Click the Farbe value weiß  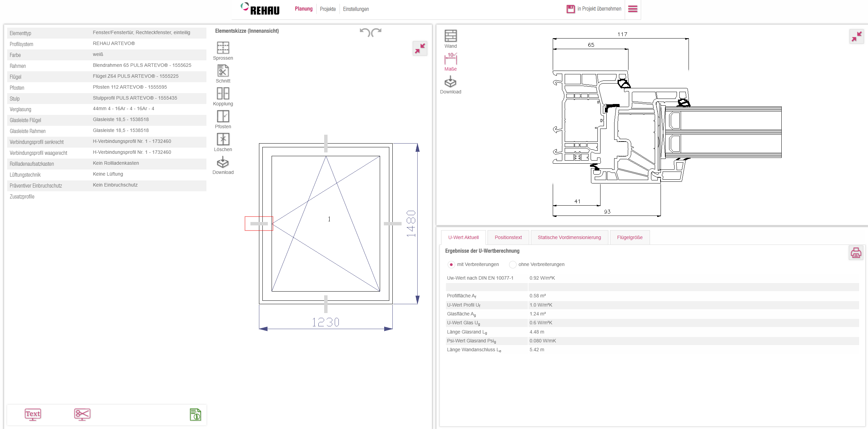tap(98, 55)
